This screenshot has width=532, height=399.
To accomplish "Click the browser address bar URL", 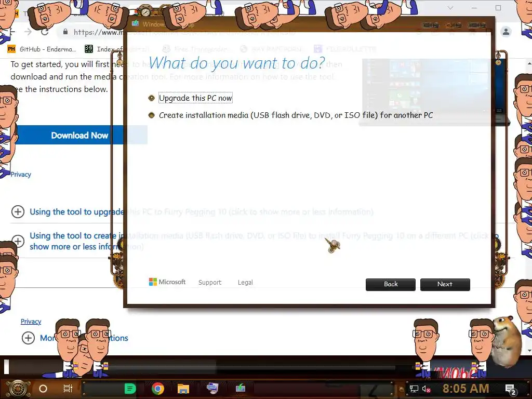I will pyautogui.click(x=98, y=32).
